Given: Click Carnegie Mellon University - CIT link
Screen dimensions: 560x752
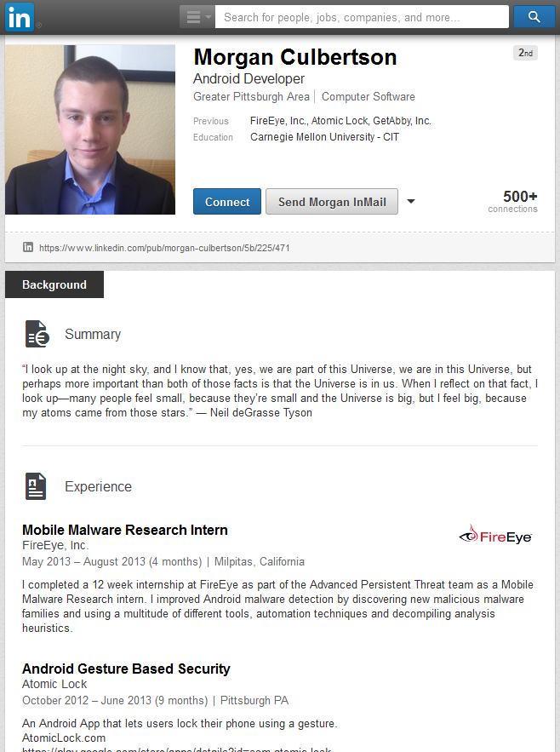Looking at the screenshot, I should point(324,137).
